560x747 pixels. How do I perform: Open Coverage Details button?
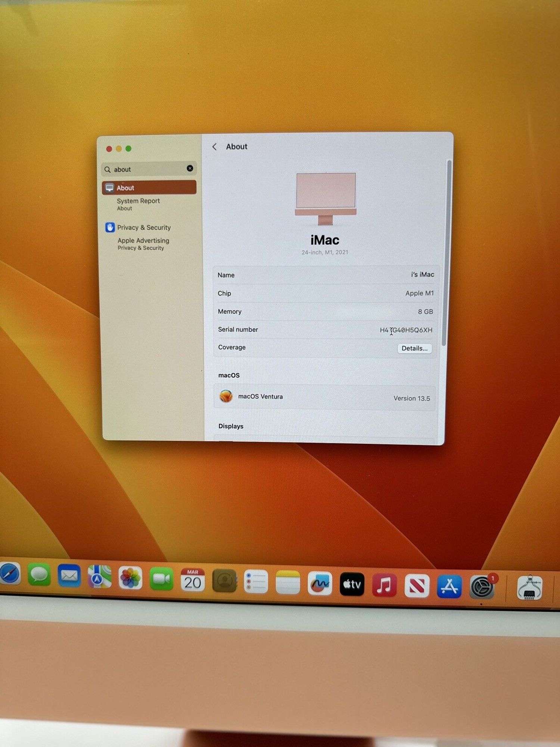(x=414, y=348)
